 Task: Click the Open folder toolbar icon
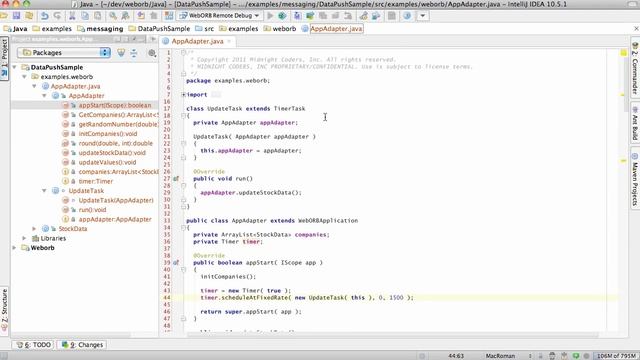(x=4, y=16)
